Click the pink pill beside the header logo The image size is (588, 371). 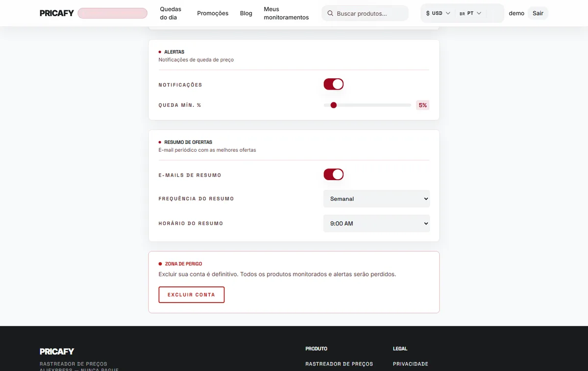click(x=112, y=13)
